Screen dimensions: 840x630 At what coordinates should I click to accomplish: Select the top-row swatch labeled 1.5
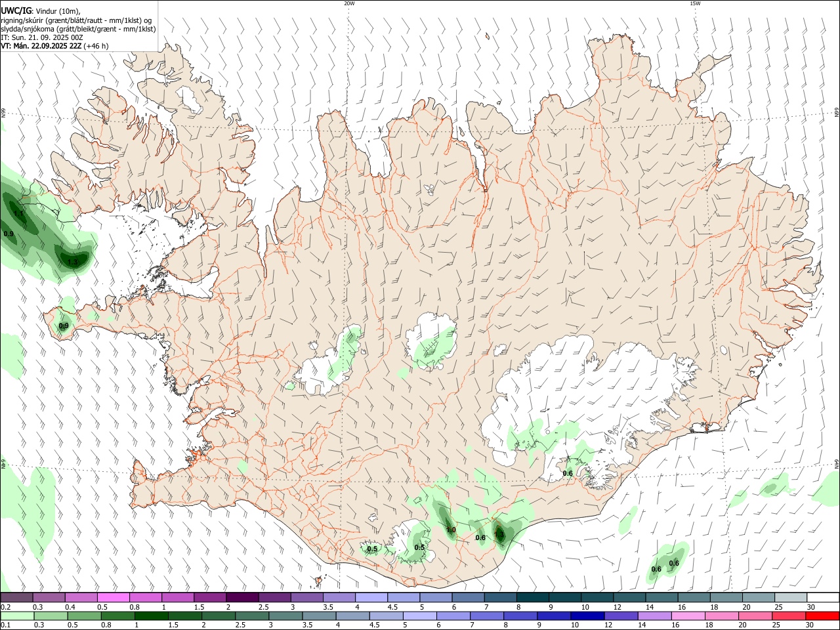(210, 597)
